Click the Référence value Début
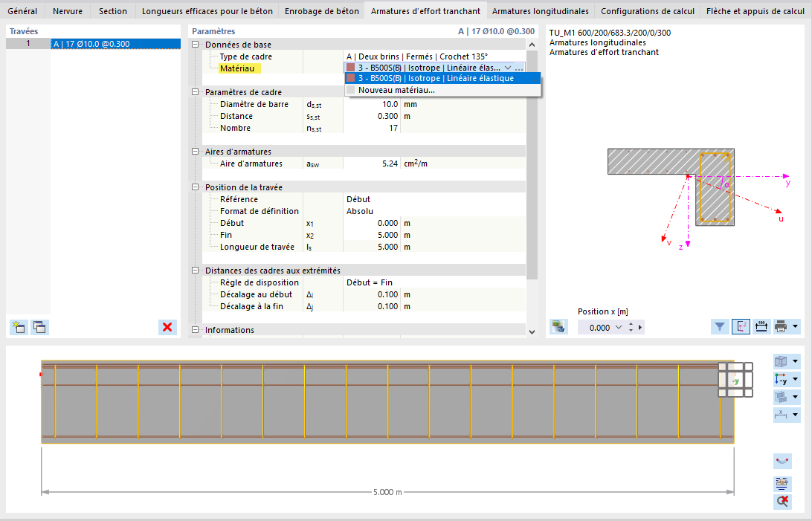812x521 pixels. tap(434, 199)
